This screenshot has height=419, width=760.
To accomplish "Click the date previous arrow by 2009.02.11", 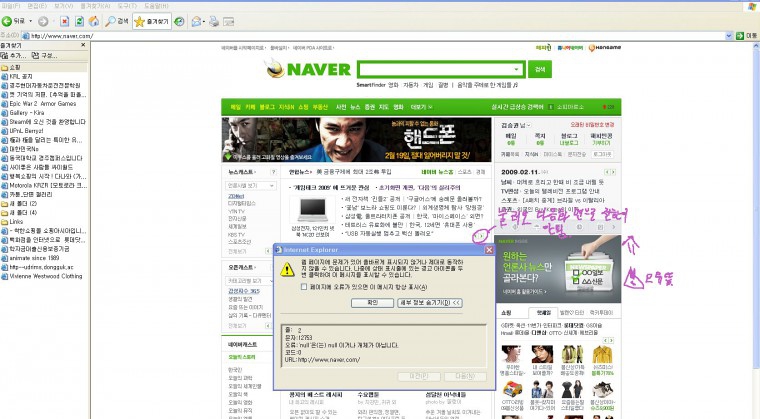I will tap(606, 172).
